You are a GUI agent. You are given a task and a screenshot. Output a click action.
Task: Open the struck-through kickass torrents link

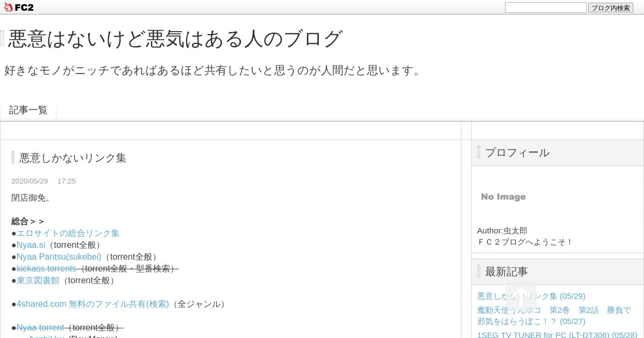(46, 269)
